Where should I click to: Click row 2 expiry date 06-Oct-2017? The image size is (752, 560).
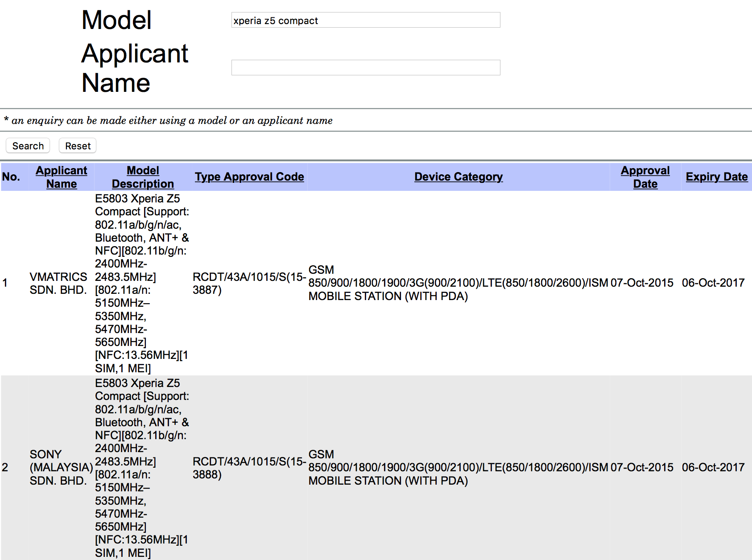tap(713, 467)
